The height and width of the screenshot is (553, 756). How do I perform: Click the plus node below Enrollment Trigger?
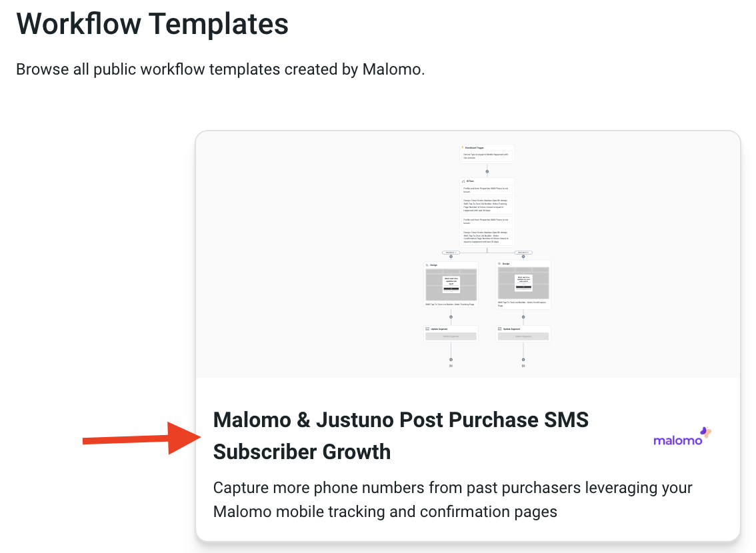[487, 171]
